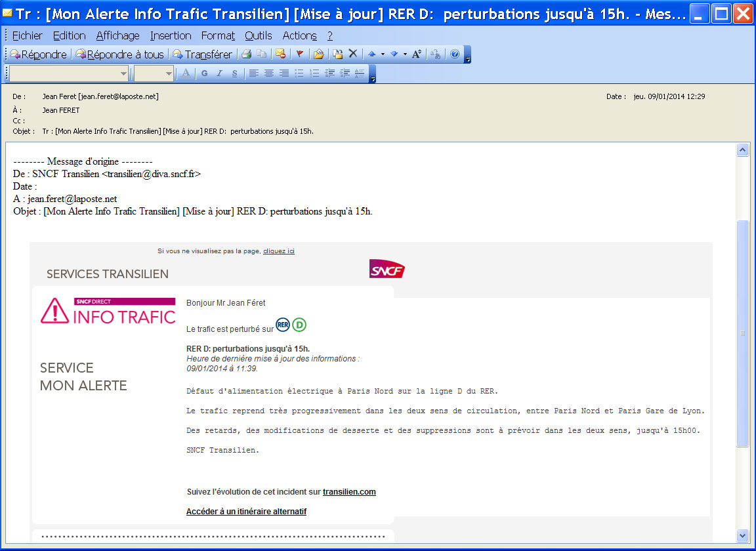Forward the message with Transférer
The height and width of the screenshot is (551, 756).
click(x=202, y=54)
